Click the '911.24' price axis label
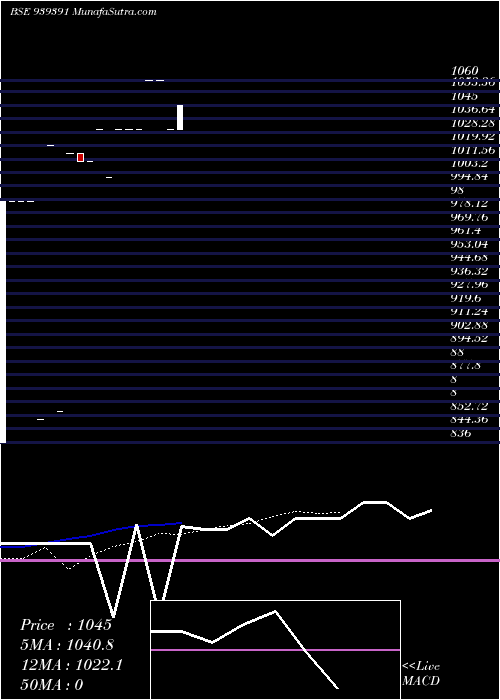The width and height of the screenshot is (500, 700). 470,312
